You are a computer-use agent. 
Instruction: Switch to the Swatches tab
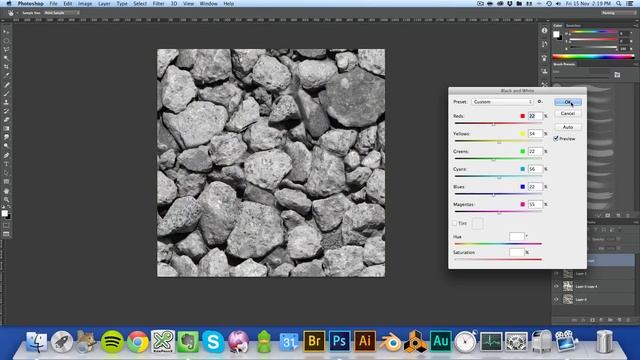(573, 25)
